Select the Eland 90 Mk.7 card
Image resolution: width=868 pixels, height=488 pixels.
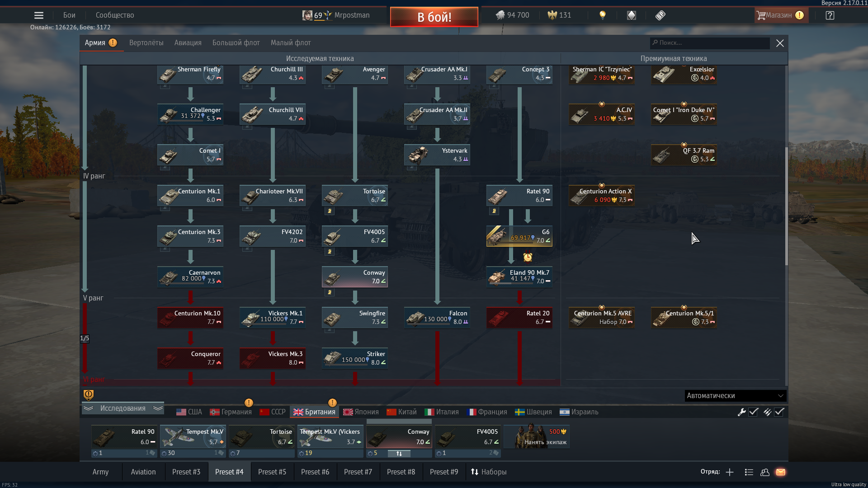519,277
